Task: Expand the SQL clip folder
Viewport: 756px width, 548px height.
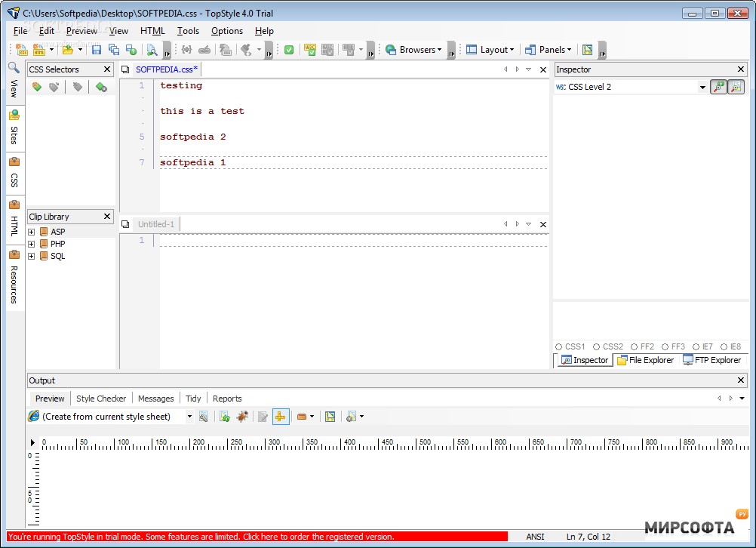Action: [32, 256]
